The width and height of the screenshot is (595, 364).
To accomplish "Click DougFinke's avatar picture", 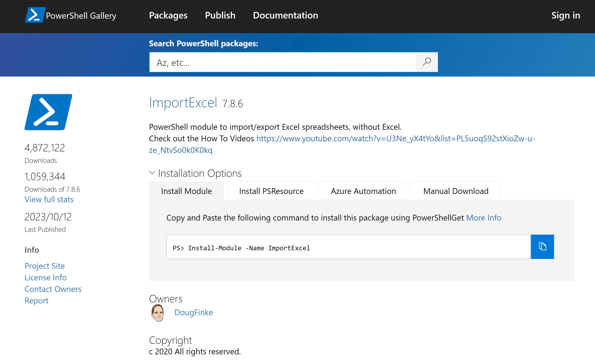I will pyautogui.click(x=157, y=313).
